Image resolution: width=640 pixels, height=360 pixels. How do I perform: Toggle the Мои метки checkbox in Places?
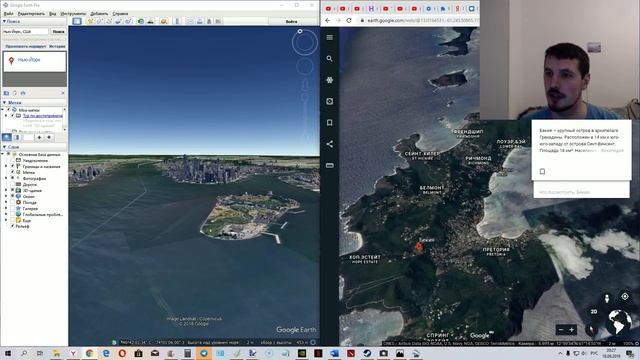pos(8,110)
